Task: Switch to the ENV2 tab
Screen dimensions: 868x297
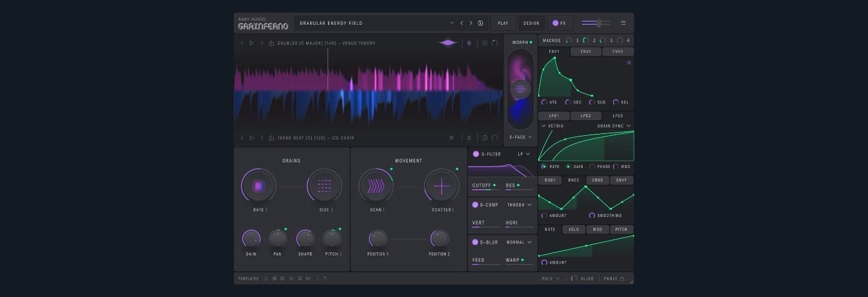Action: 586,51
